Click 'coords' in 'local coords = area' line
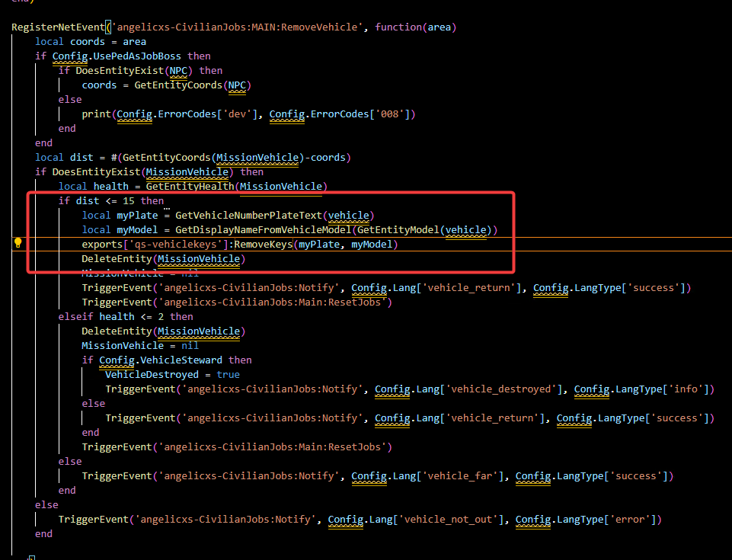Image resolution: width=732 pixels, height=560 pixels. pyautogui.click(x=88, y=42)
